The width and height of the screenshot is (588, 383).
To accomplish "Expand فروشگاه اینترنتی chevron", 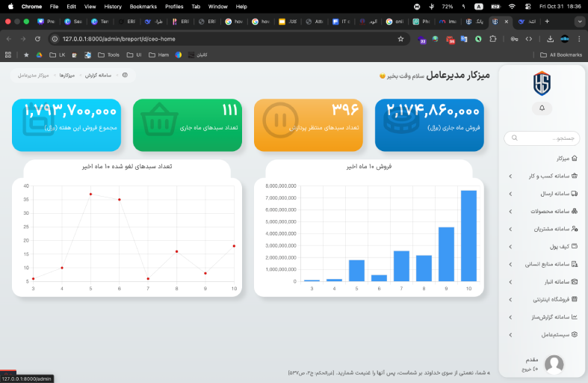I will [x=510, y=300].
